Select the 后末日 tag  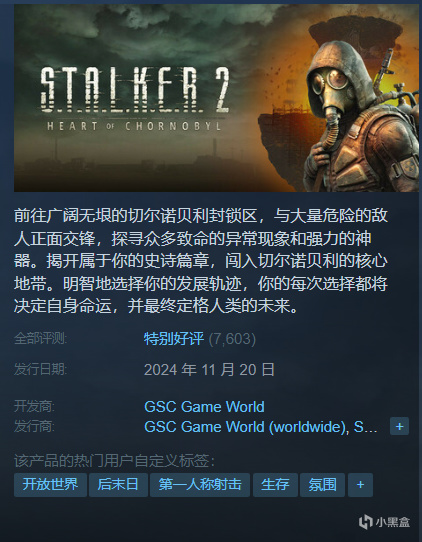tap(118, 485)
